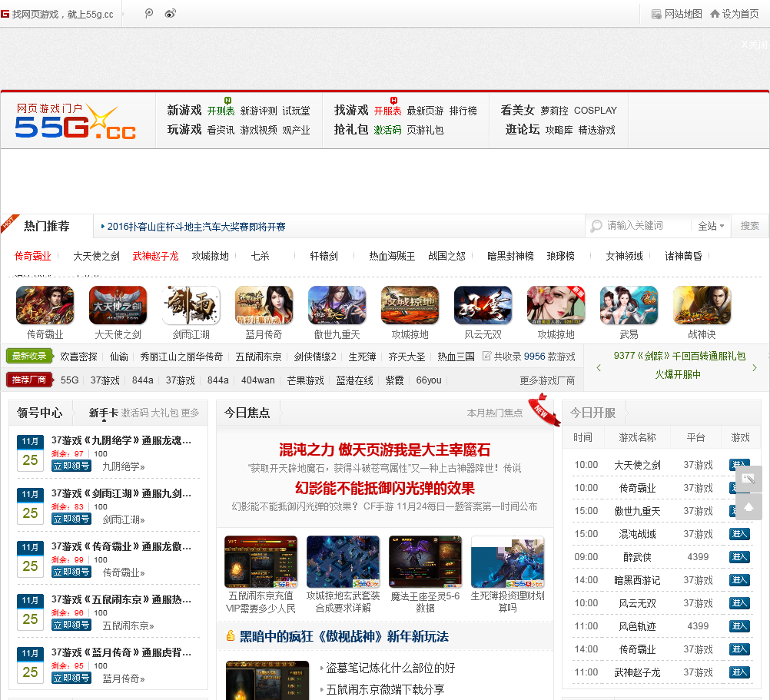The image size is (770, 700).
Task: Open the 传奇霸业 game thumbnail
Action: 45,305
